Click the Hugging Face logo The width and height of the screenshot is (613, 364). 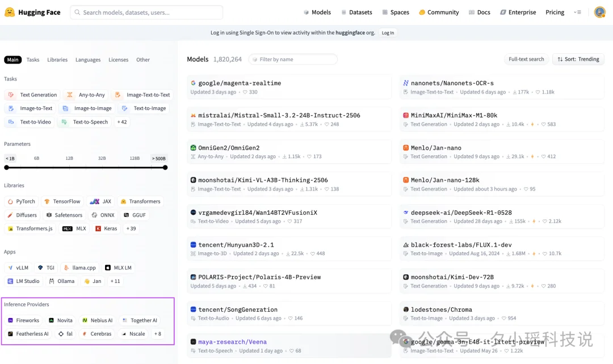[x=32, y=12]
